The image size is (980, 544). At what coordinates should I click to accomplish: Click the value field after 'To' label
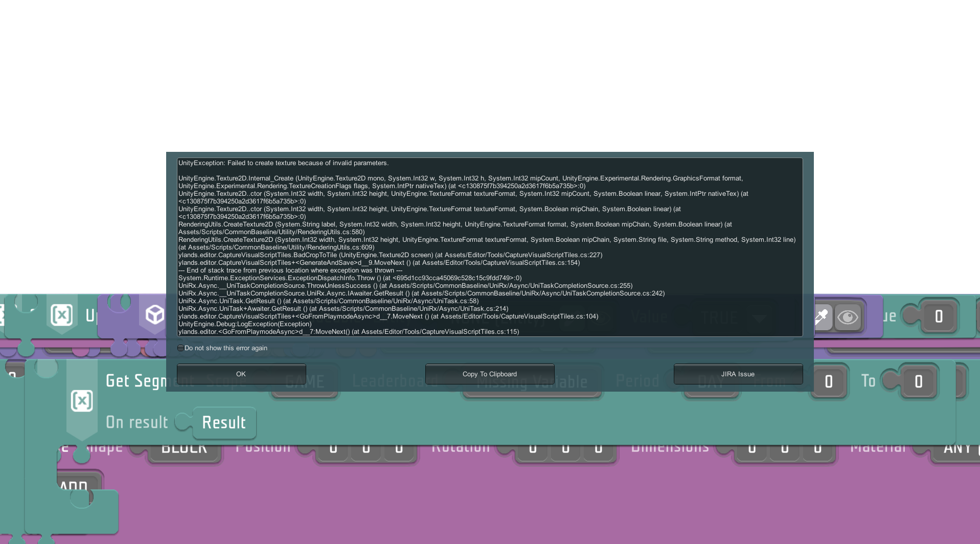[918, 381]
